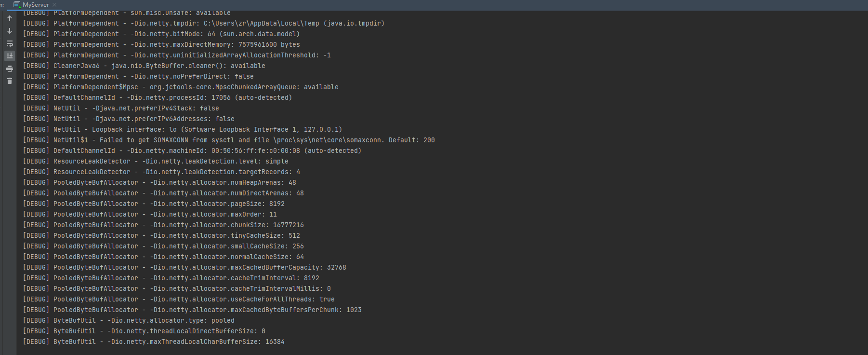Toggle Soft-Wrap in the console
This screenshot has height=355, width=868.
pos(10,43)
